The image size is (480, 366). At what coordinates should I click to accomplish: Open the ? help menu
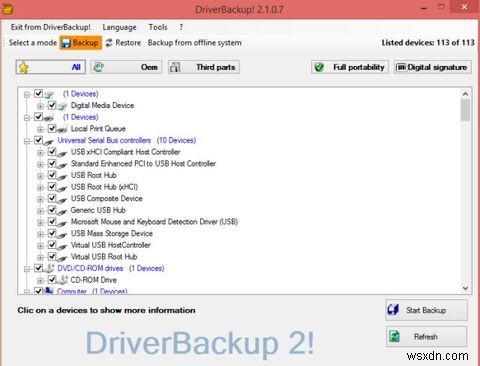(x=181, y=27)
